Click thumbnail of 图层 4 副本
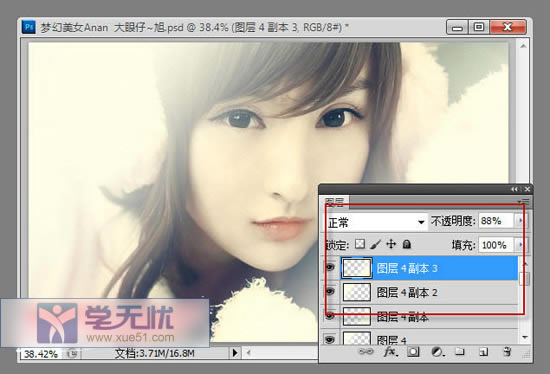The width and height of the screenshot is (550, 374). click(x=357, y=316)
